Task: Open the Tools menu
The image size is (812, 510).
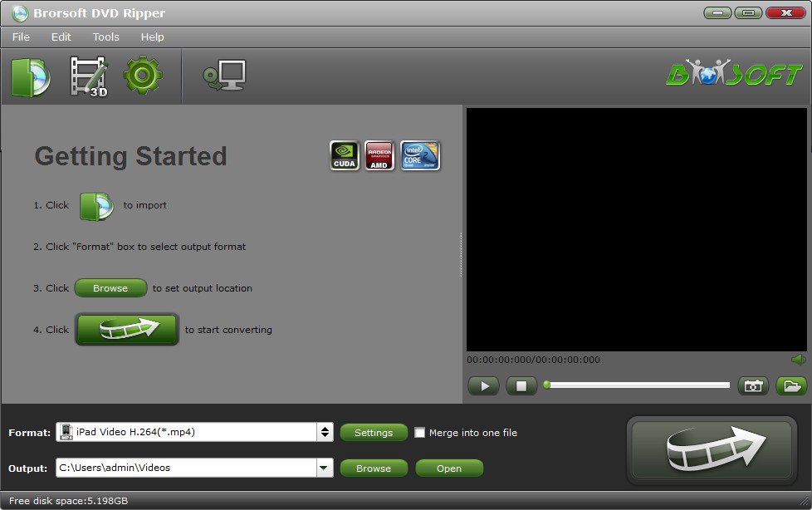Action: point(105,37)
